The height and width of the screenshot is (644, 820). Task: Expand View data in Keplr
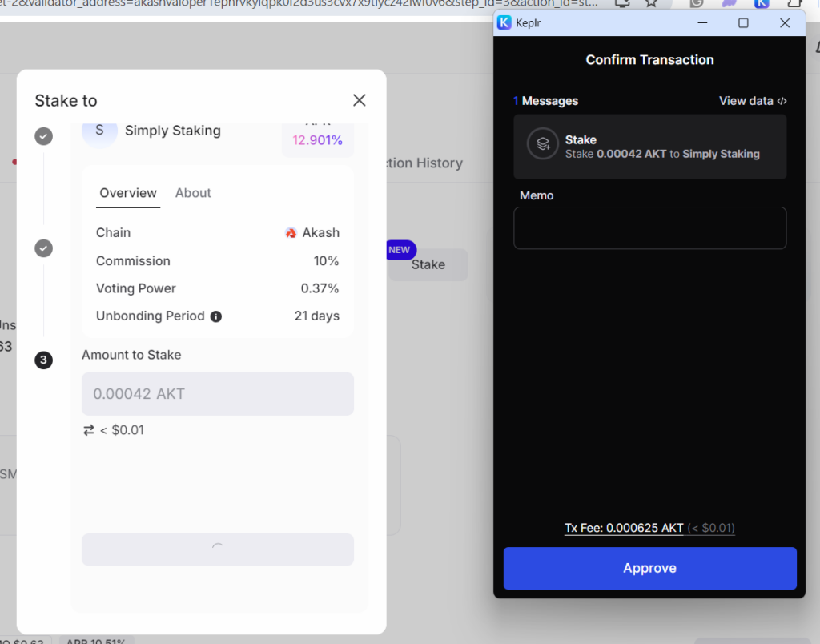753,101
